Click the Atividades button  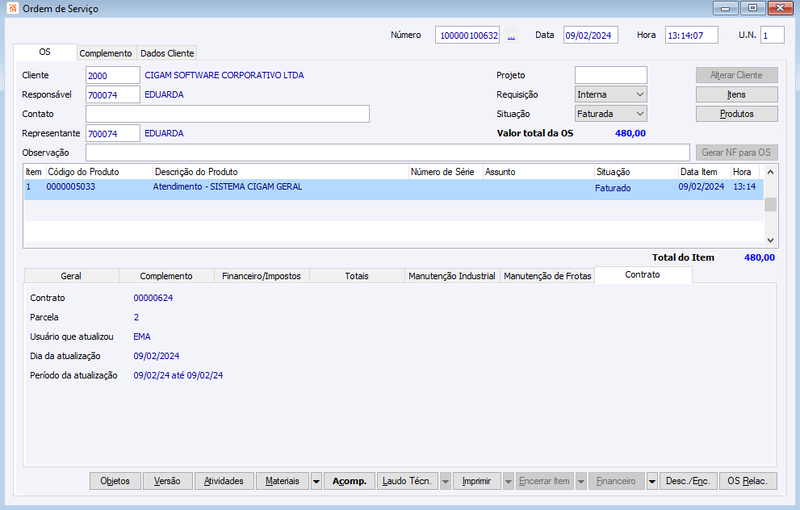click(x=224, y=481)
